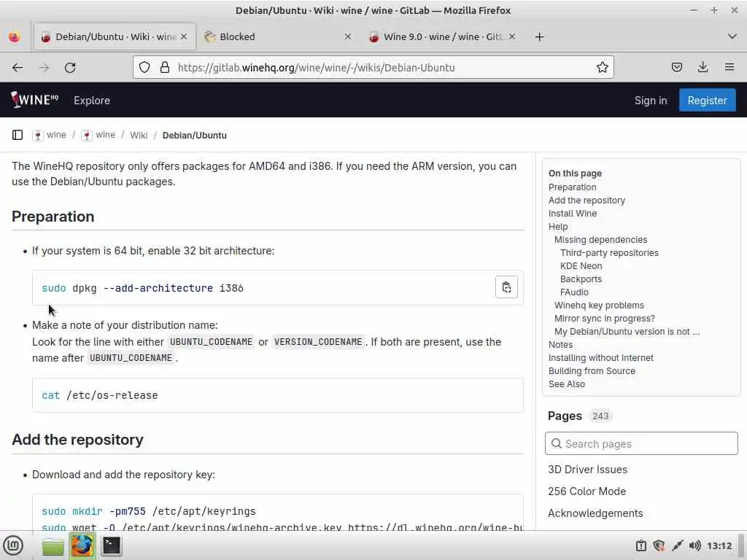Open the 256 Color Mode page
The height and width of the screenshot is (560, 747).
click(x=587, y=491)
